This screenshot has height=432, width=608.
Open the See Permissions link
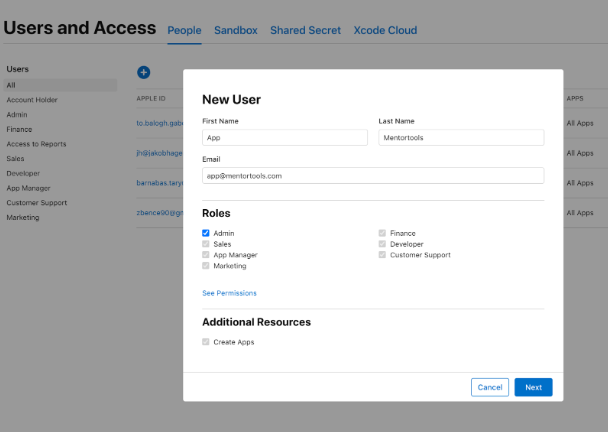click(229, 293)
